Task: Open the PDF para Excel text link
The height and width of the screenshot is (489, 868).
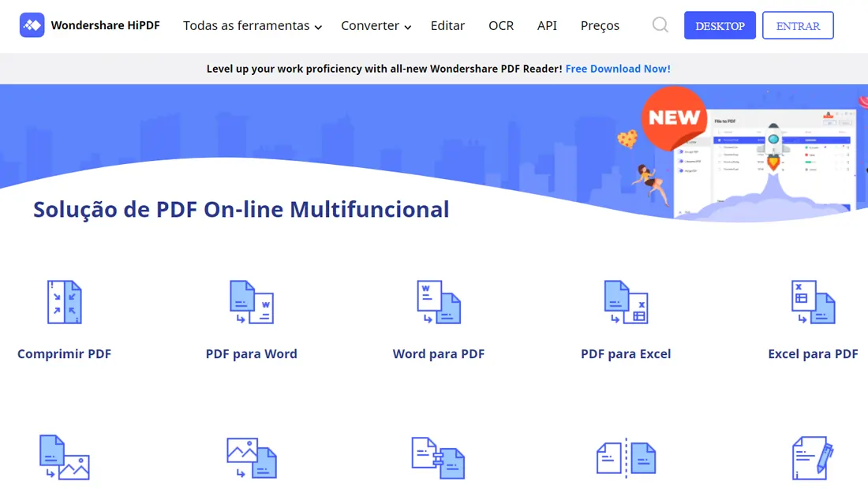Action: coord(626,353)
